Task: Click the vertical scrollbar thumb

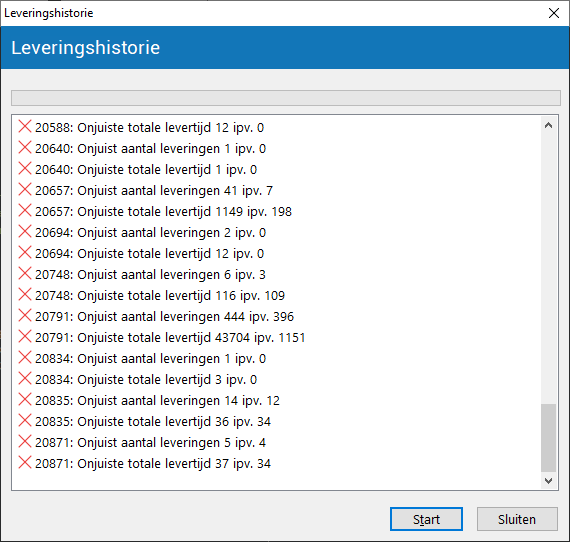Action: pos(548,437)
